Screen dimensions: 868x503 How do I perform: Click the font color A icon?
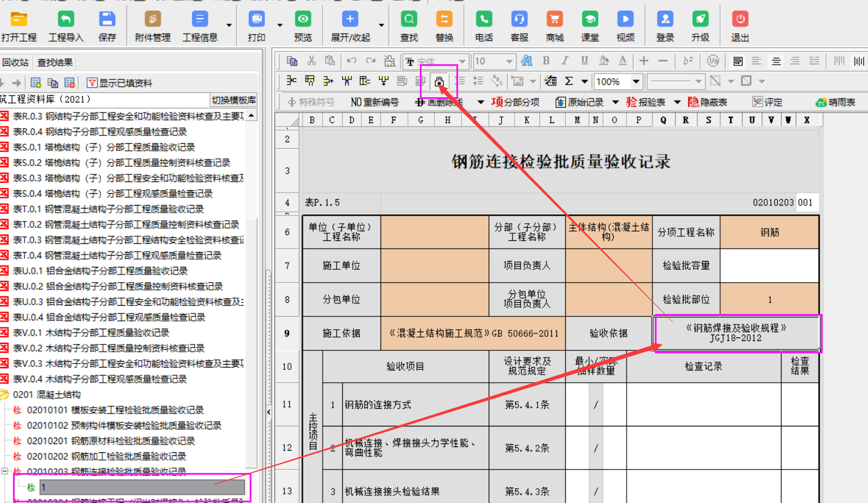coord(623,61)
